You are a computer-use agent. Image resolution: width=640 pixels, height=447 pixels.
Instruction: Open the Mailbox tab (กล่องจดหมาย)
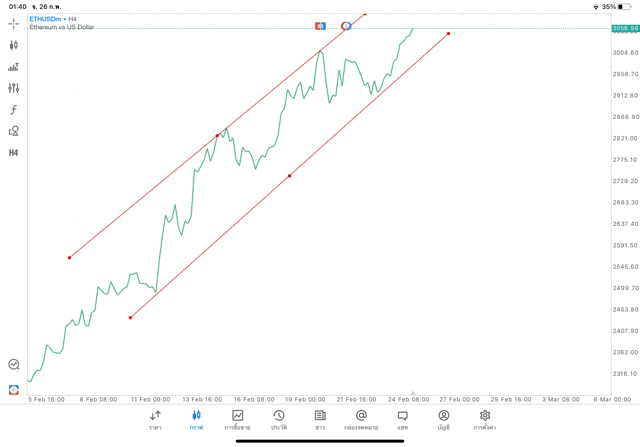[361, 419]
